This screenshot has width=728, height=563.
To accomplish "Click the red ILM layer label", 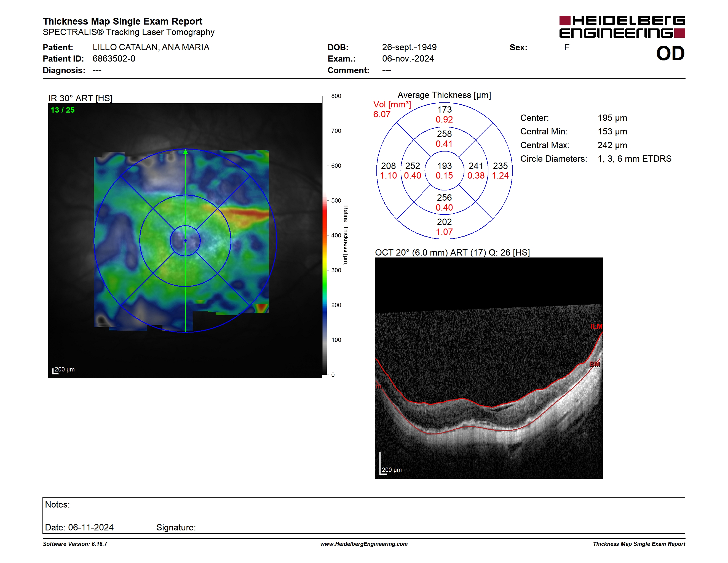I will pos(596,326).
